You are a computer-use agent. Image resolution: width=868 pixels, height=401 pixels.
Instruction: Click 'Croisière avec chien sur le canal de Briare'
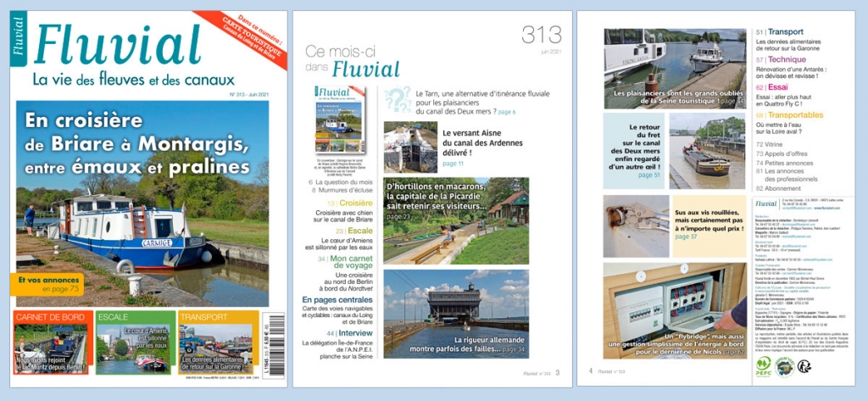342,216
